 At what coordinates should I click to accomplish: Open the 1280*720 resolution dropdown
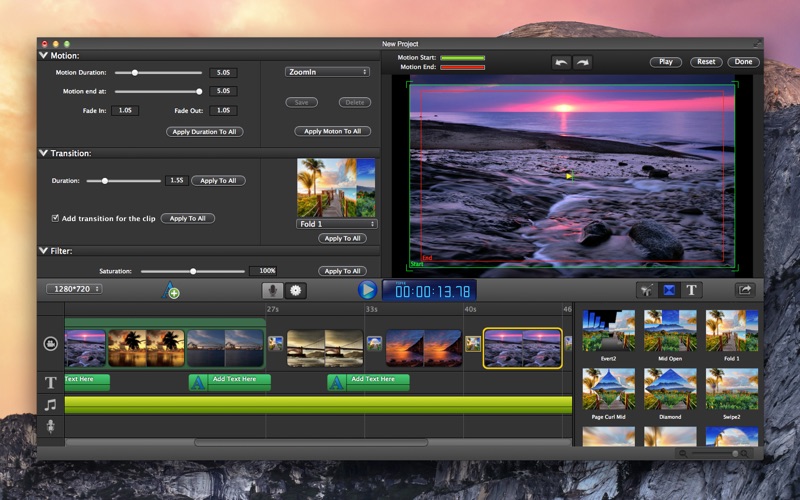73,289
